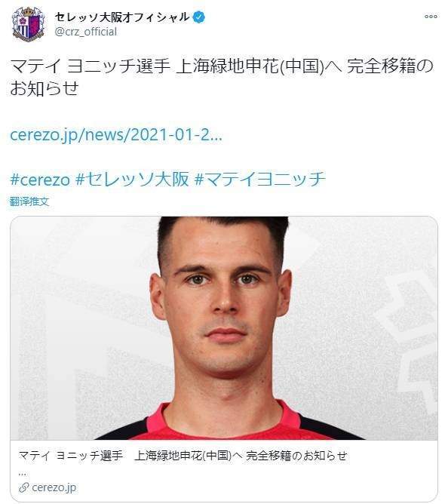Screen dimensions: 445x504
Task: Click the player's red jersey in preview
Action: click(225, 424)
